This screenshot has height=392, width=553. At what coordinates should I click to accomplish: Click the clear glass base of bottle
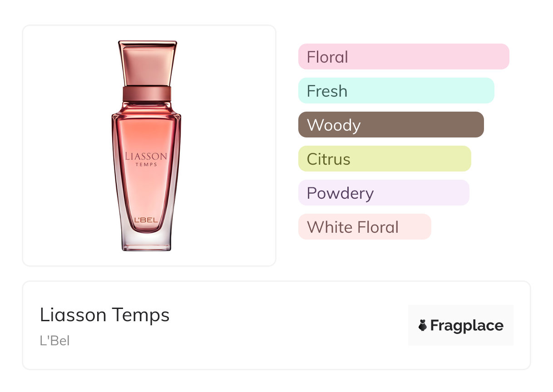pos(146,242)
